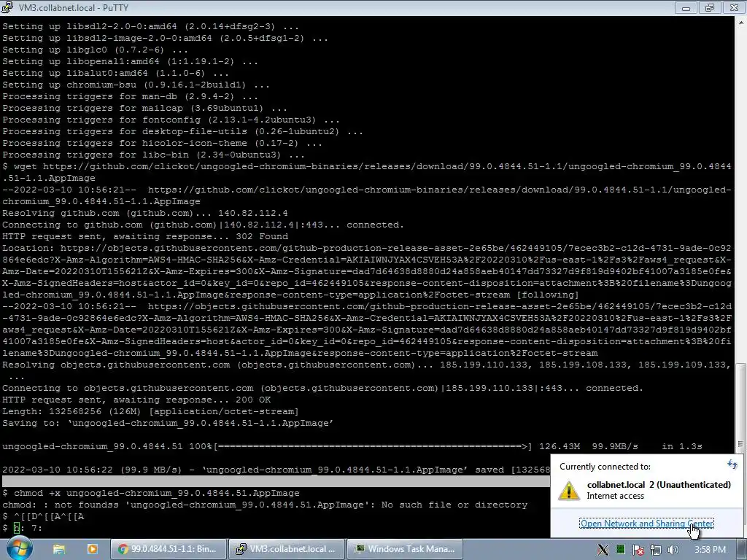This screenshot has width=747, height=560.
Task: Minimize the PuTTY window
Action: 686,7
